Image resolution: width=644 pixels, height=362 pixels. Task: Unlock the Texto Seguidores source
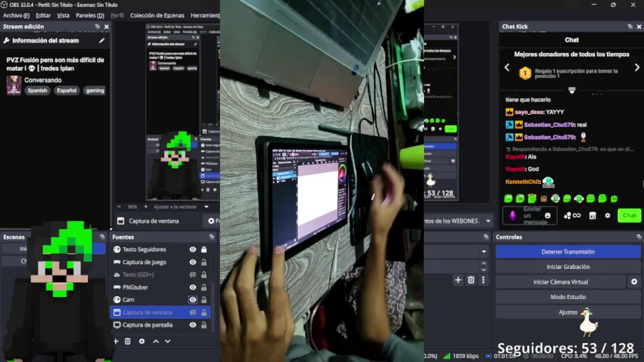[204, 249]
